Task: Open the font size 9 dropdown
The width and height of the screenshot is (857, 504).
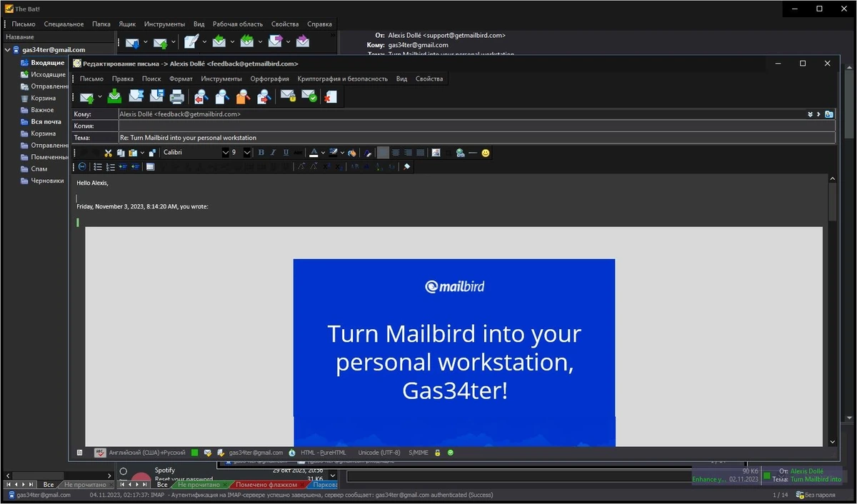Action: [x=247, y=153]
